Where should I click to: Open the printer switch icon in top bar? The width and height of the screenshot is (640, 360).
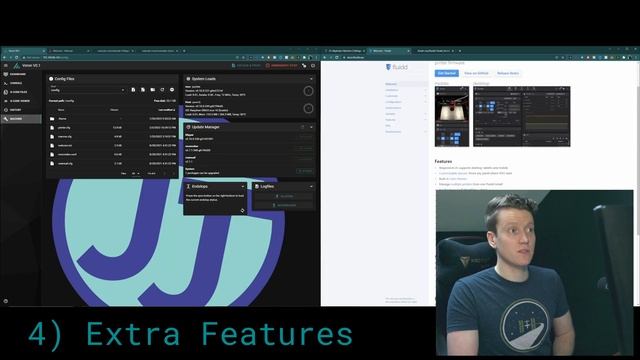coord(304,65)
